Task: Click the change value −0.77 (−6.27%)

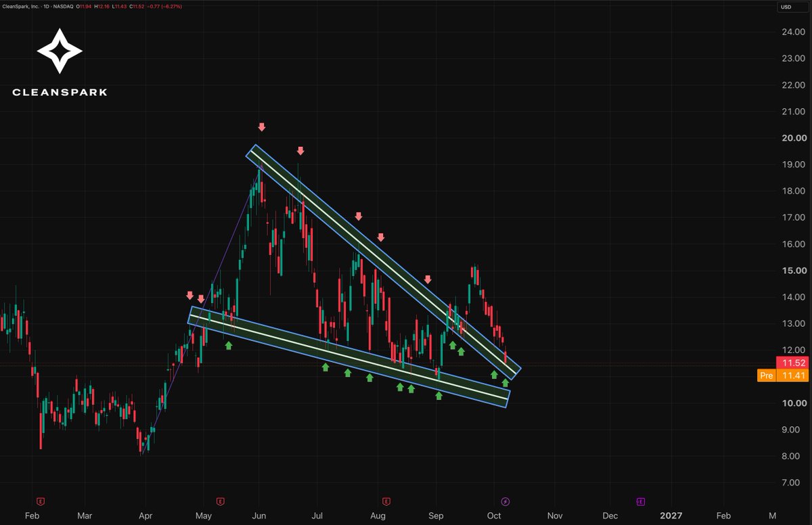Action: (164, 7)
